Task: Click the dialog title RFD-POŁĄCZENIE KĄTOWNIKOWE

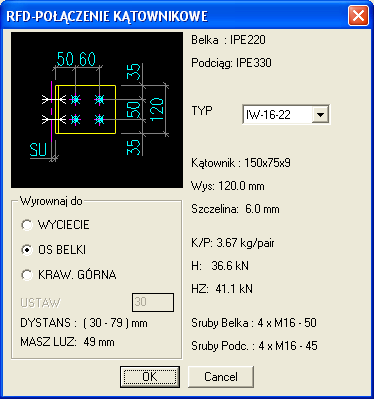Action: point(107,16)
